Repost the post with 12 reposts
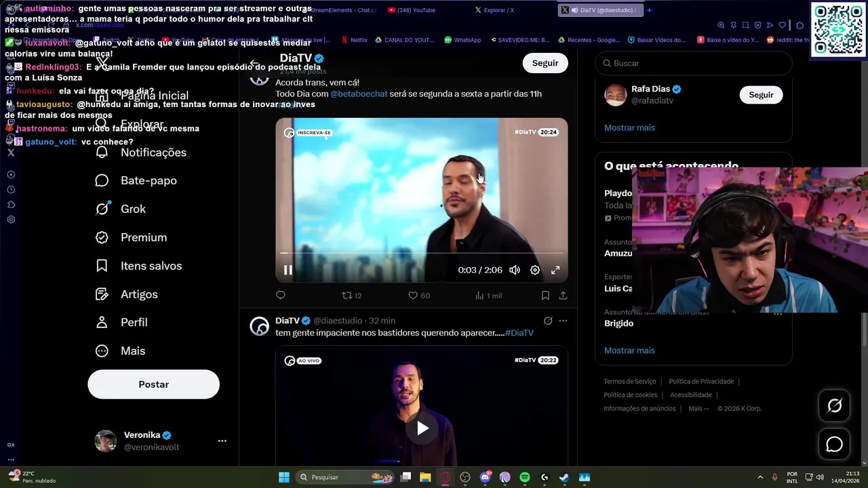The height and width of the screenshot is (488, 868). (x=352, y=296)
